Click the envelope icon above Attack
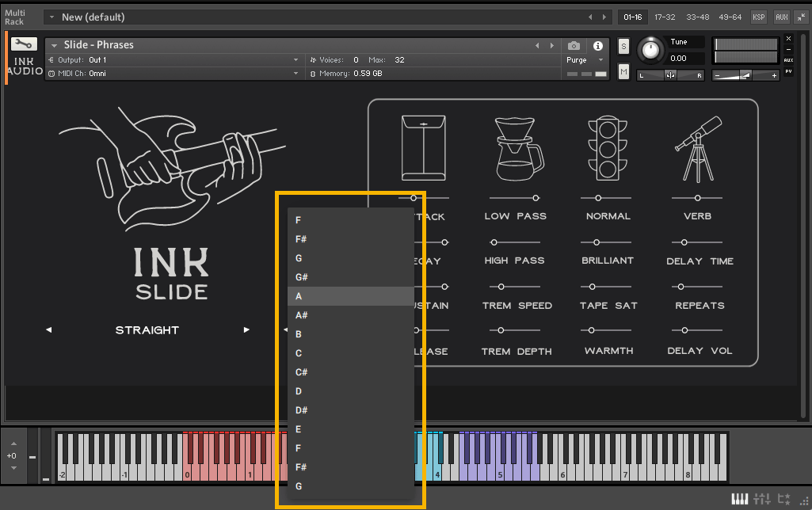 [x=424, y=147]
